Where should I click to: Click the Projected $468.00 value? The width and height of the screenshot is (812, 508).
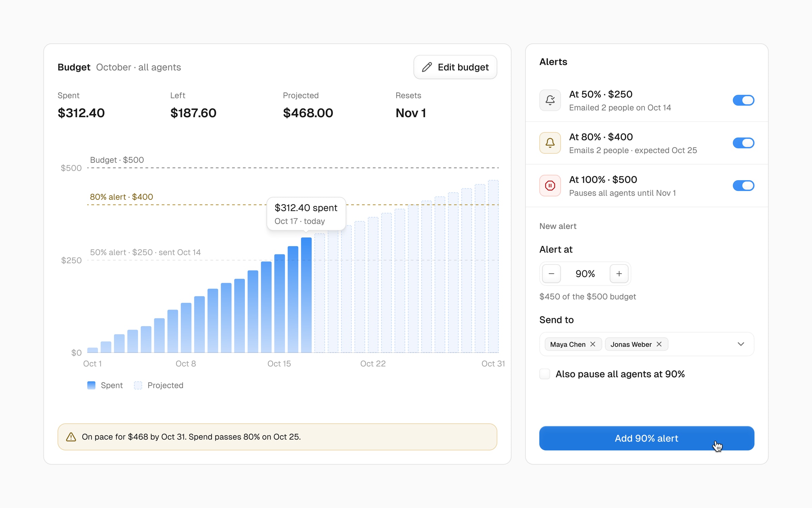coord(308,113)
